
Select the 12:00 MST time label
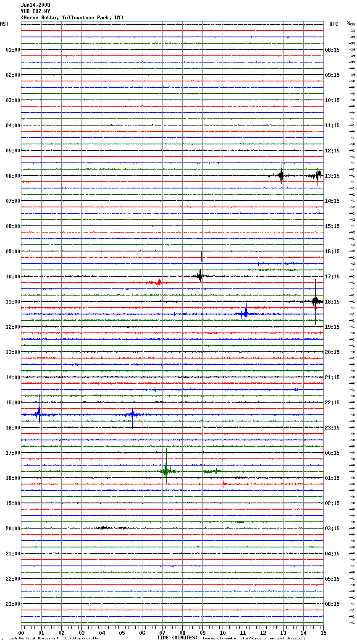[x=13, y=327]
